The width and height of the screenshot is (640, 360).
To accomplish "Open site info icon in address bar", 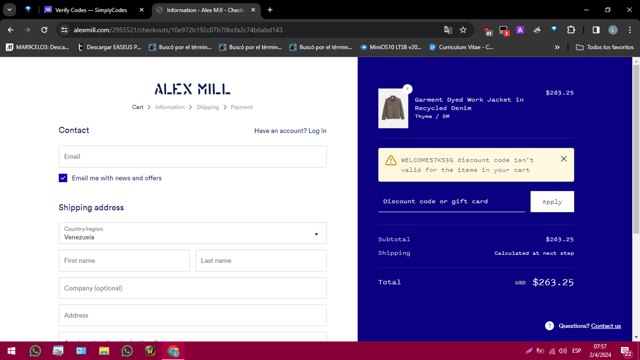I will pyautogui.click(x=64, y=30).
